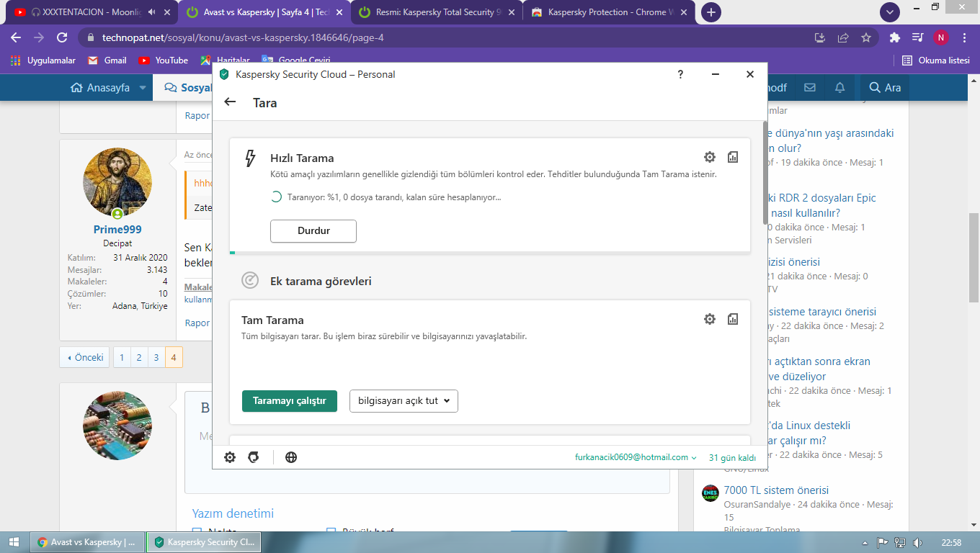Open settings gear for Hızlı Tarama

[710, 157]
